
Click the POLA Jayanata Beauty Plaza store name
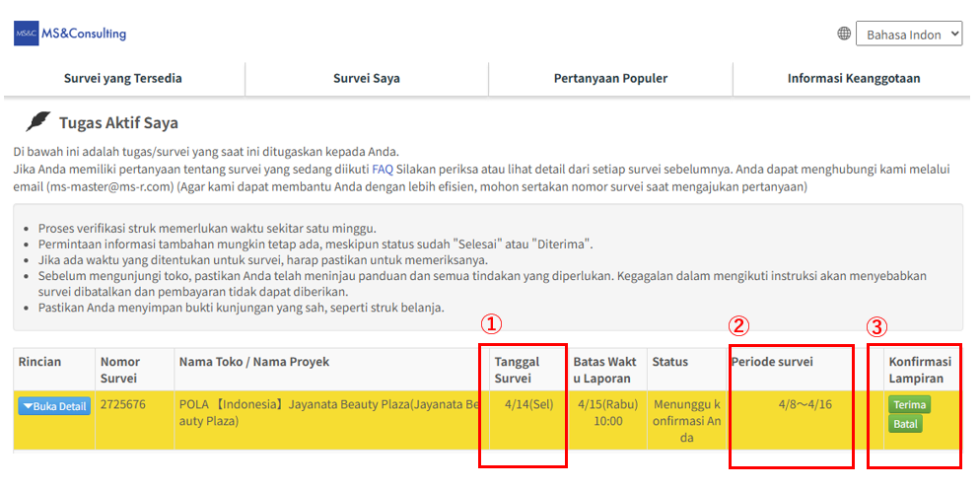(x=330, y=413)
